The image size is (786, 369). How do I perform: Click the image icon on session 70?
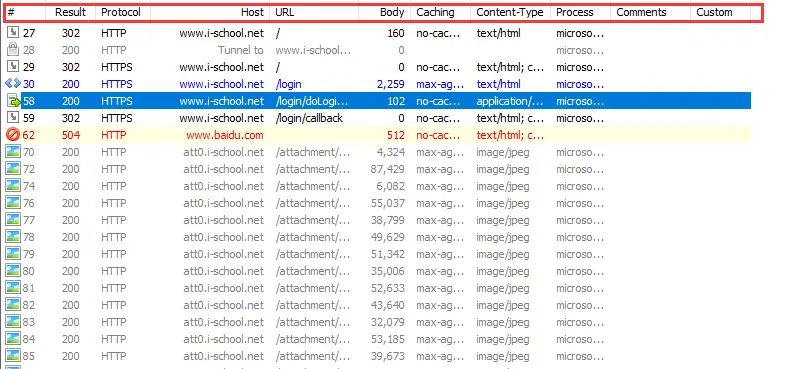click(13, 152)
